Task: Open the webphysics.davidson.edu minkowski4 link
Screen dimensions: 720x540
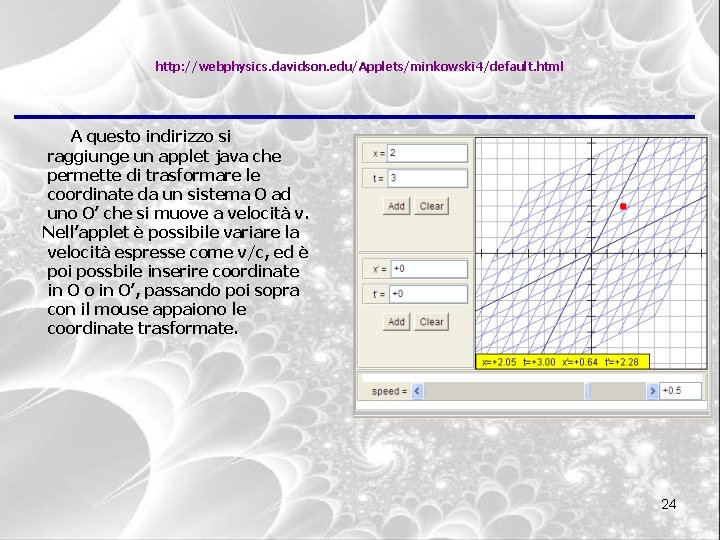Action: pos(359,67)
